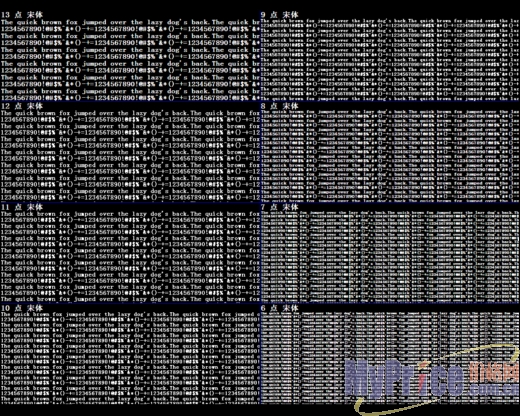
Task: Select the '6 点 宋体' heading label
Action: [x=279, y=308]
